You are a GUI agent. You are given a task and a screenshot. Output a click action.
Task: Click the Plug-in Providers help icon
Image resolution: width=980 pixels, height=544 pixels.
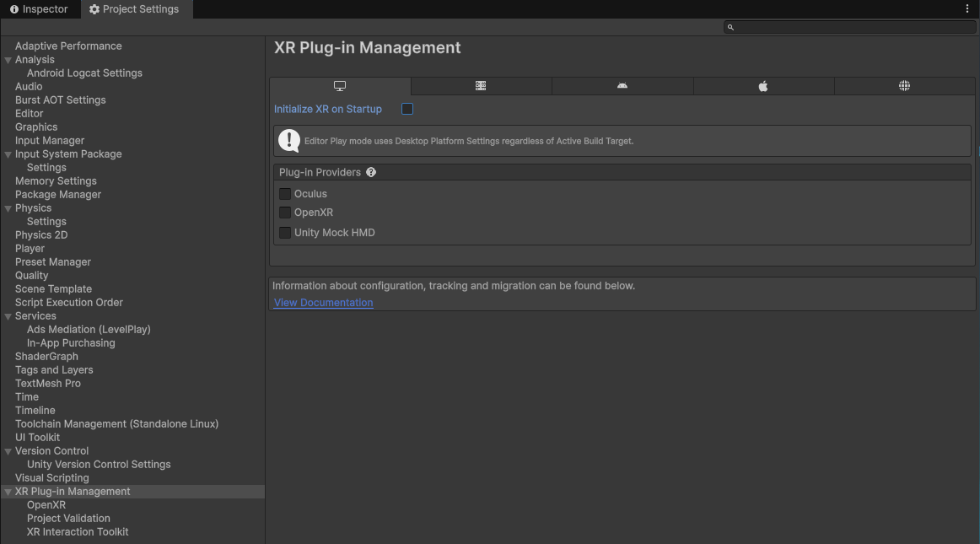coord(371,172)
